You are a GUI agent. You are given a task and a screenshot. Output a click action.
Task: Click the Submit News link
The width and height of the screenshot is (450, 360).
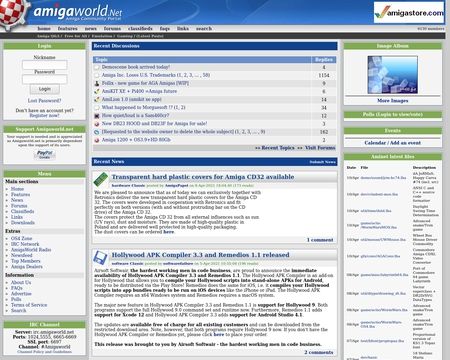pyautogui.click(x=322, y=162)
